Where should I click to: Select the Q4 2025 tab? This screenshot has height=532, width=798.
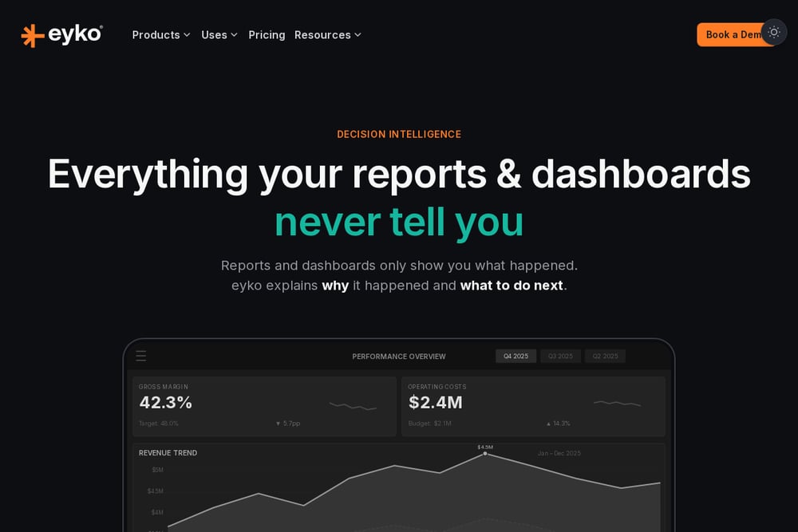tap(516, 356)
